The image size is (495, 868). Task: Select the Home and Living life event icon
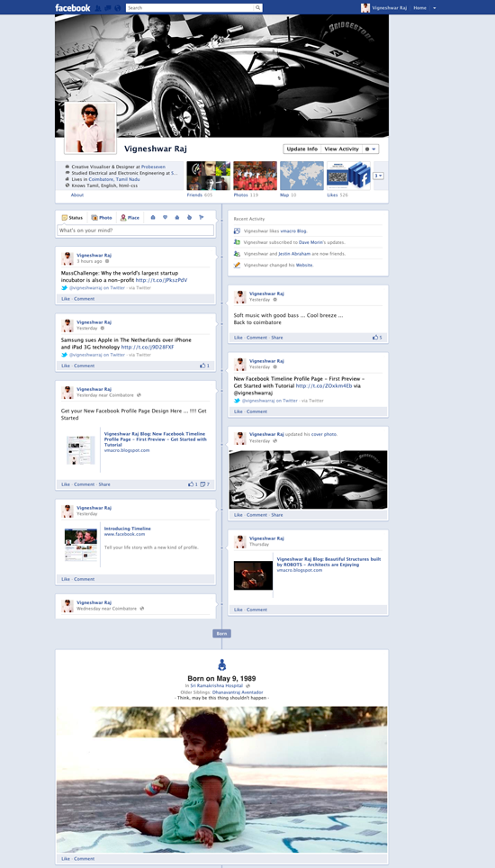pos(177,218)
